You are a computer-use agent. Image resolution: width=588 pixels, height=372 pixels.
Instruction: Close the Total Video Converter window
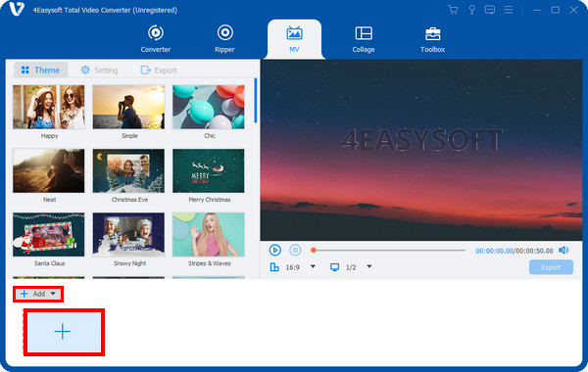coord(573,10)
